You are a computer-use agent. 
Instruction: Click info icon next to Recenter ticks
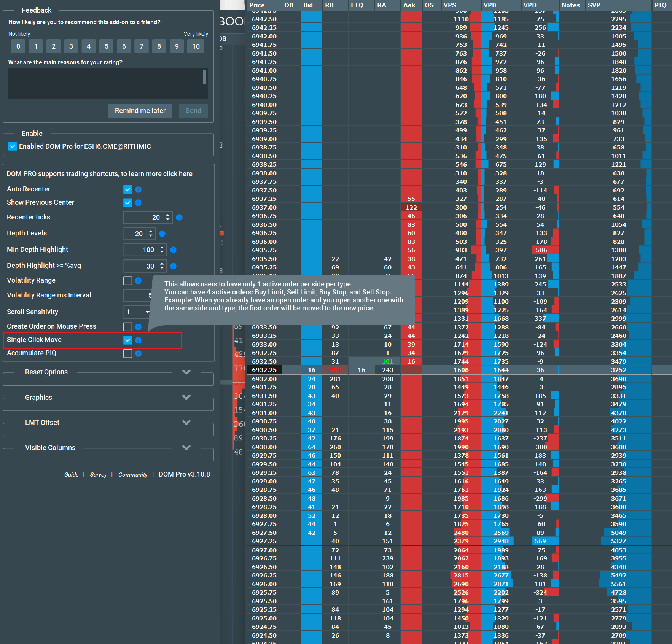point(179,218)
